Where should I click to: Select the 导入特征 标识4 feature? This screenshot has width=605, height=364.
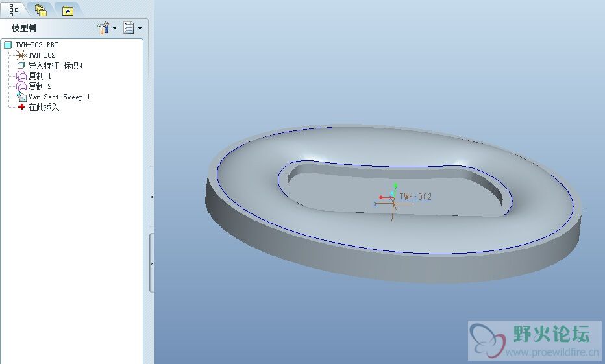50,66
